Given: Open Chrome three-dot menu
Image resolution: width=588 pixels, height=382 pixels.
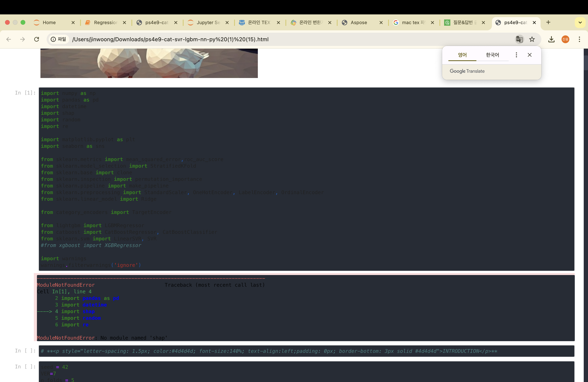Looking at the screenshot, I should click(x=579, y=39).
